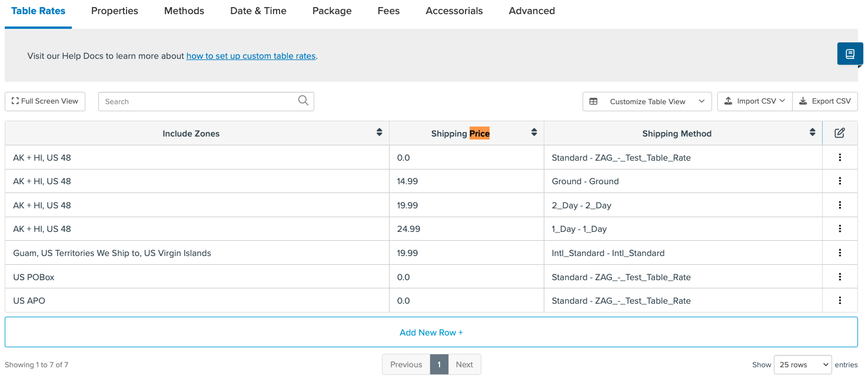Image resolution: width=868 pixels, height=382 pixels.
Task: Open three-dot menu for US APO row
Action: pos(840,301)
